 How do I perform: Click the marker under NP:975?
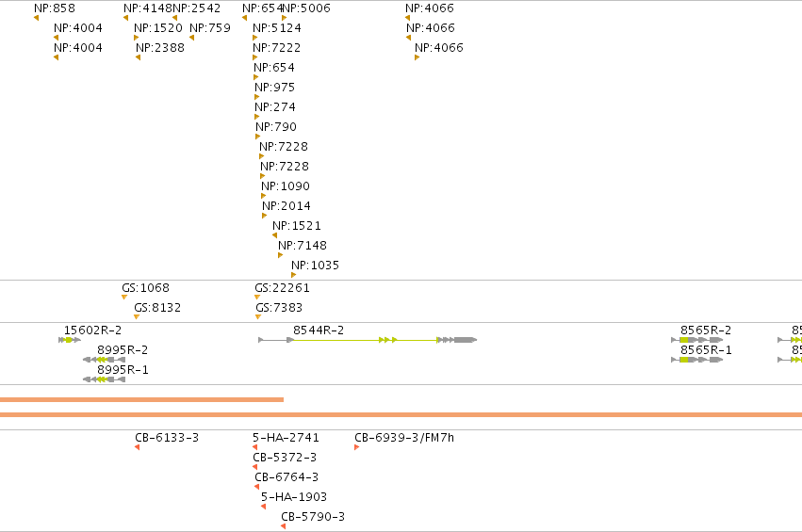pyautogui.click(x=256, y=97)
